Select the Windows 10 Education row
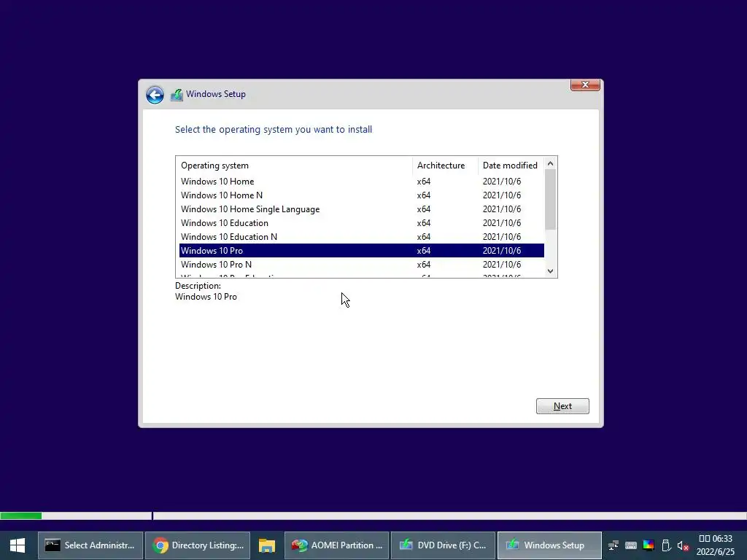This screenshot has height=560, width=747. point(362,223)
